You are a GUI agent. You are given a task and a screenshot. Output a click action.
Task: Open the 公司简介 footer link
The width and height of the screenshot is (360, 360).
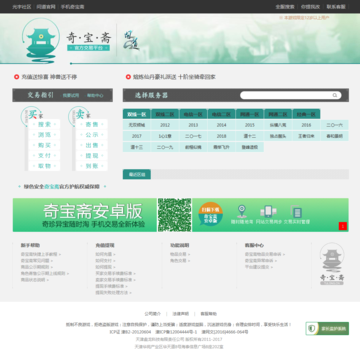[153, 314]
